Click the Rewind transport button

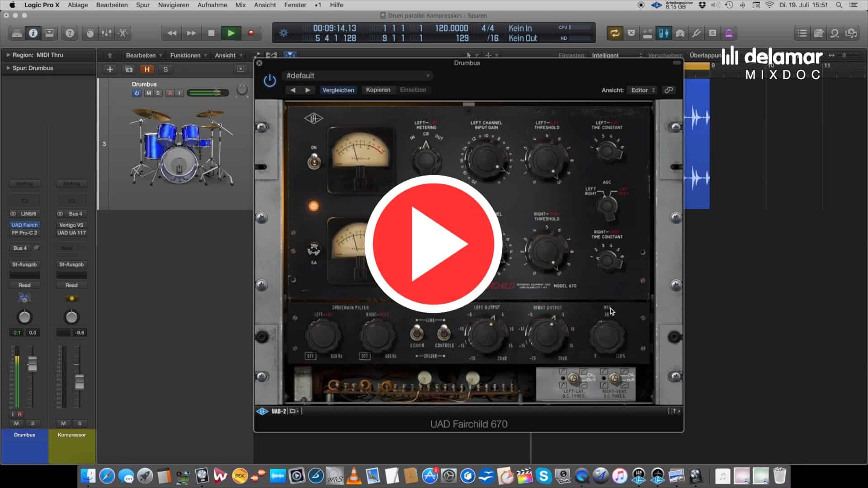172,33
